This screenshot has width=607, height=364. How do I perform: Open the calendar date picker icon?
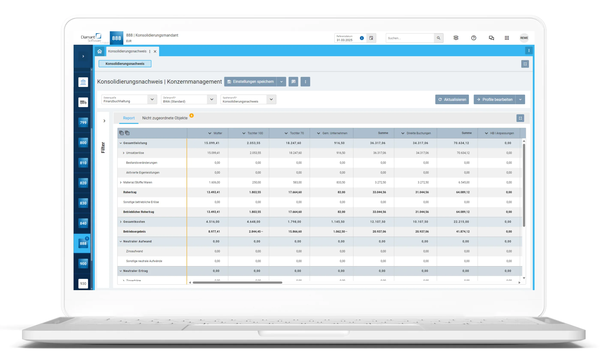(371, 38)
